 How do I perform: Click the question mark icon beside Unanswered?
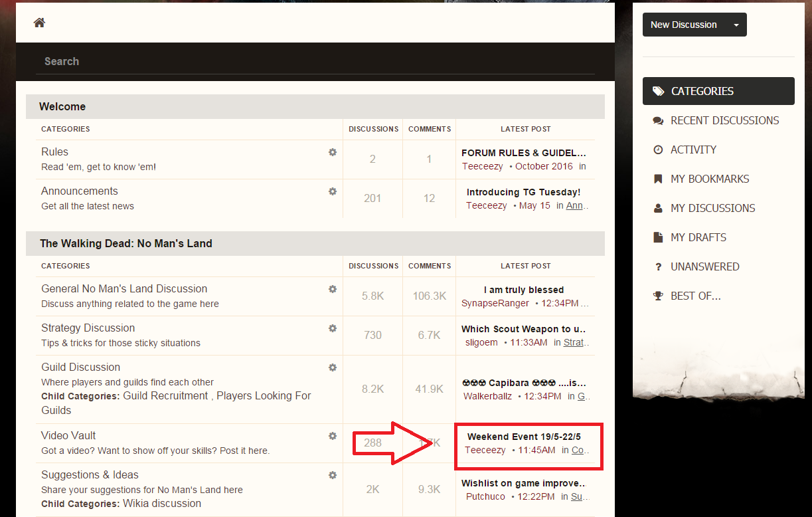(658, 266)
